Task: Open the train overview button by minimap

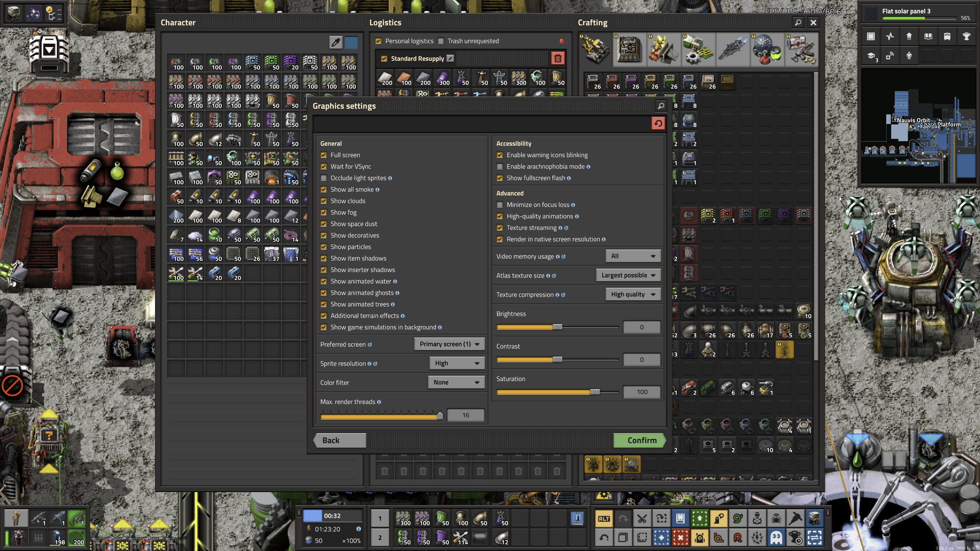Action: (x=947, y=36)
